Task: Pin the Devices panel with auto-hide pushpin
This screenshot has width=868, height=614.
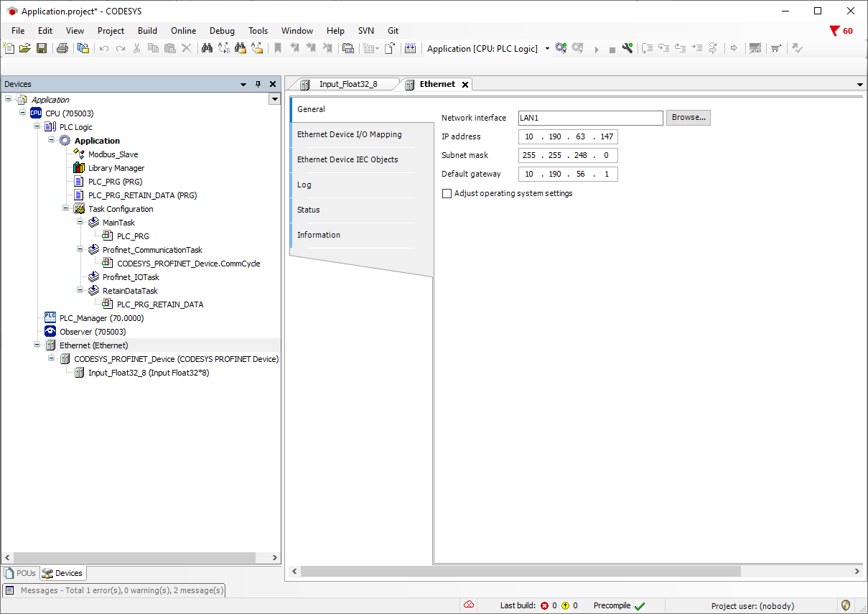Action: (x=258, y=85)
